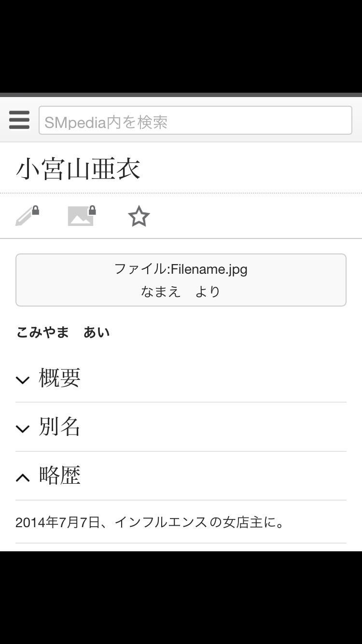The height and width of the screenshot is (644, 362).
Task: Click the bold reading こみやま あい
Action: coord(63,333)
